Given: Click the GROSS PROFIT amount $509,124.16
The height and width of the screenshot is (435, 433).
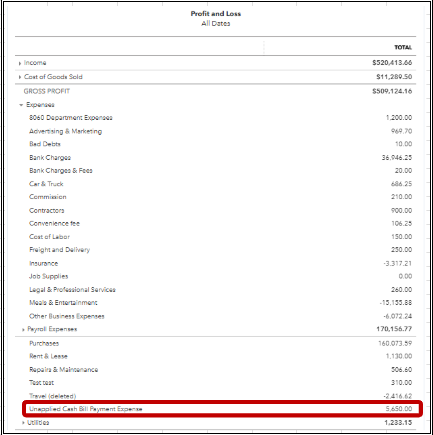Looking at the screenshot, I should [x=392, y=91].
